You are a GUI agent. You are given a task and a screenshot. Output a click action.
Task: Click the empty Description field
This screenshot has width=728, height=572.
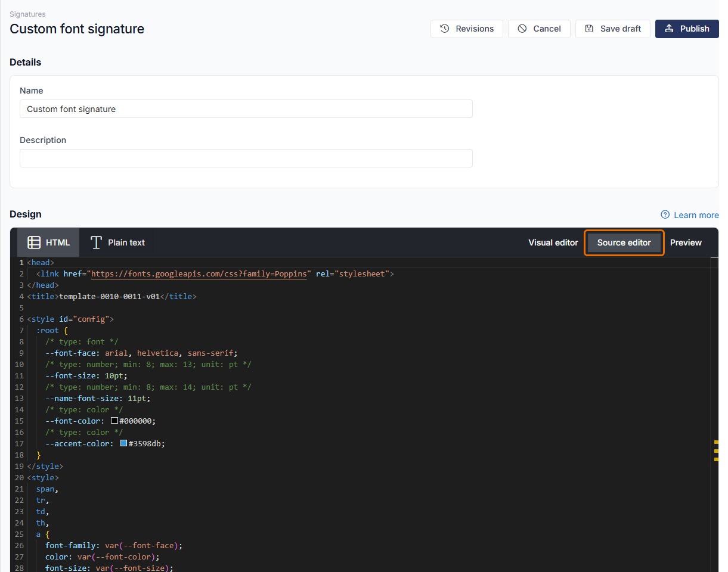[246, 158]
